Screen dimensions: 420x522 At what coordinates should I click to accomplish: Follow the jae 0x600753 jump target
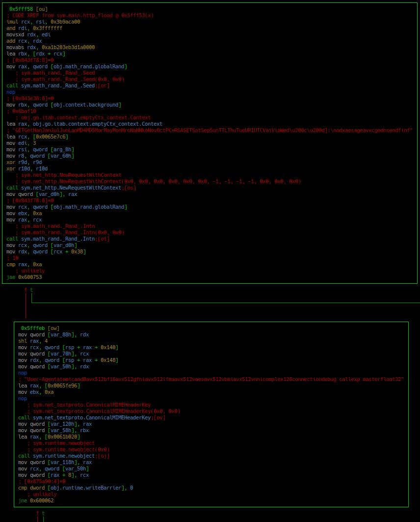pos(30,277)
